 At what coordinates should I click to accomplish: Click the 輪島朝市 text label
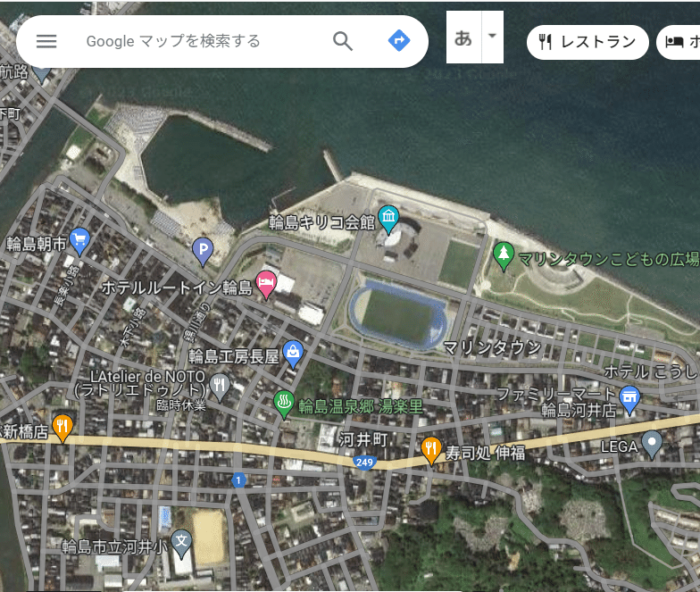click(x=36, y=245)
